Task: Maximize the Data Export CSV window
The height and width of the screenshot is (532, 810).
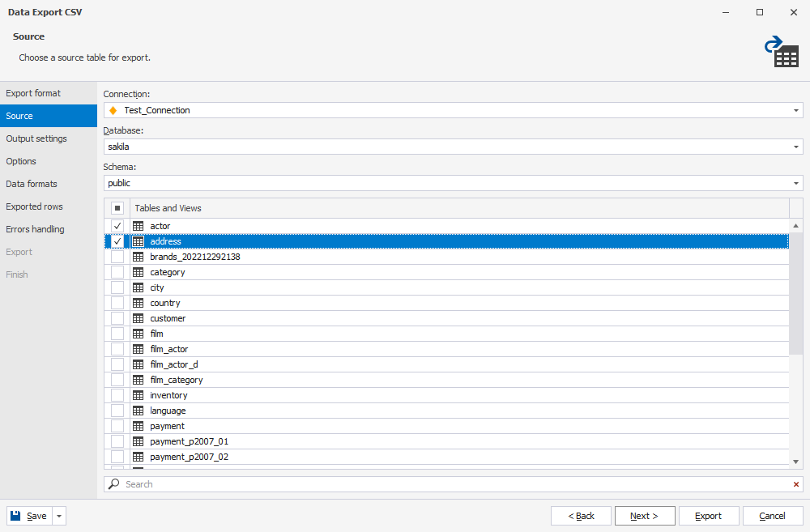Action: pyautogui.click(x=760, y=12)
